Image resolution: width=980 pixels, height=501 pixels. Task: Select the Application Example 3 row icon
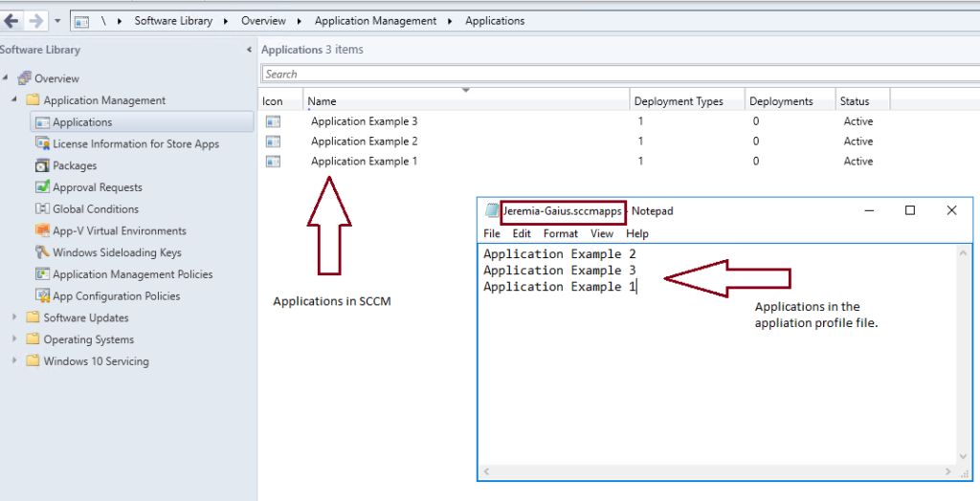click(274, 121)
